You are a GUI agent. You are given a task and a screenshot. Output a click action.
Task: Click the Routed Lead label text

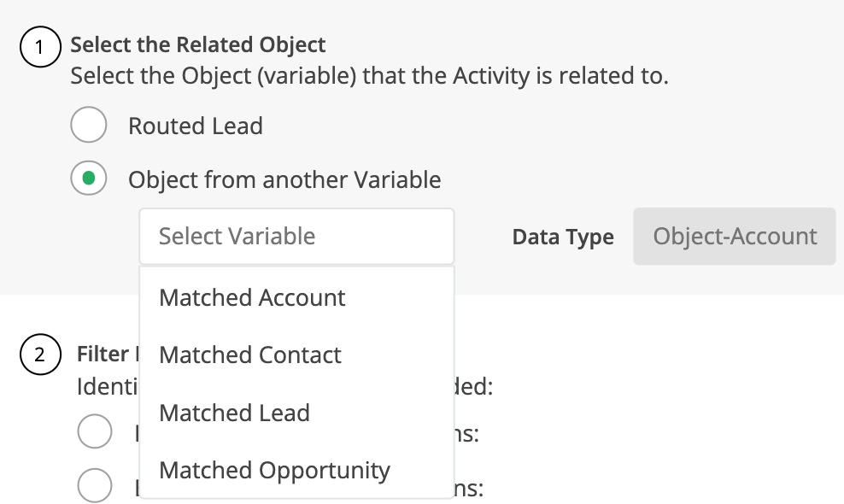click(x=195, y=126)
